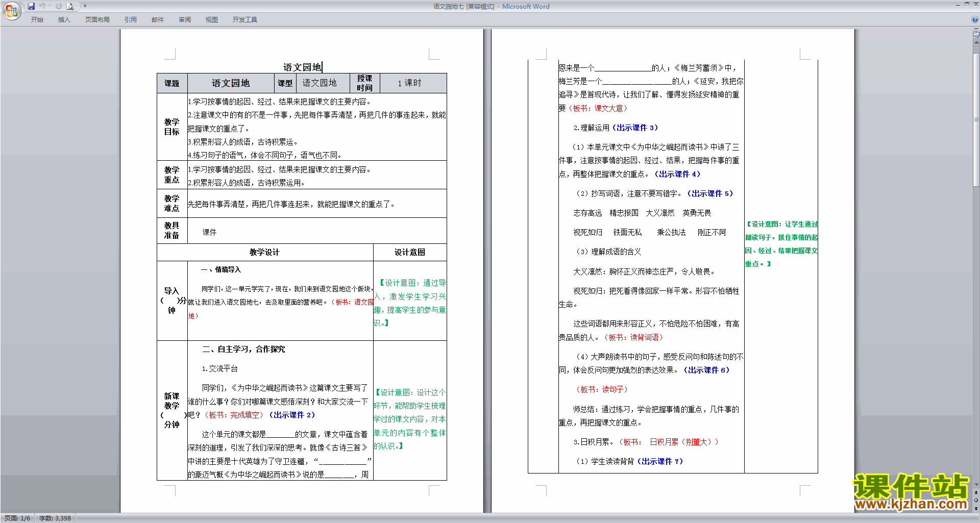Click the document title 语文园地
Viewport: 980px width, 523px height.
(302, 67)
